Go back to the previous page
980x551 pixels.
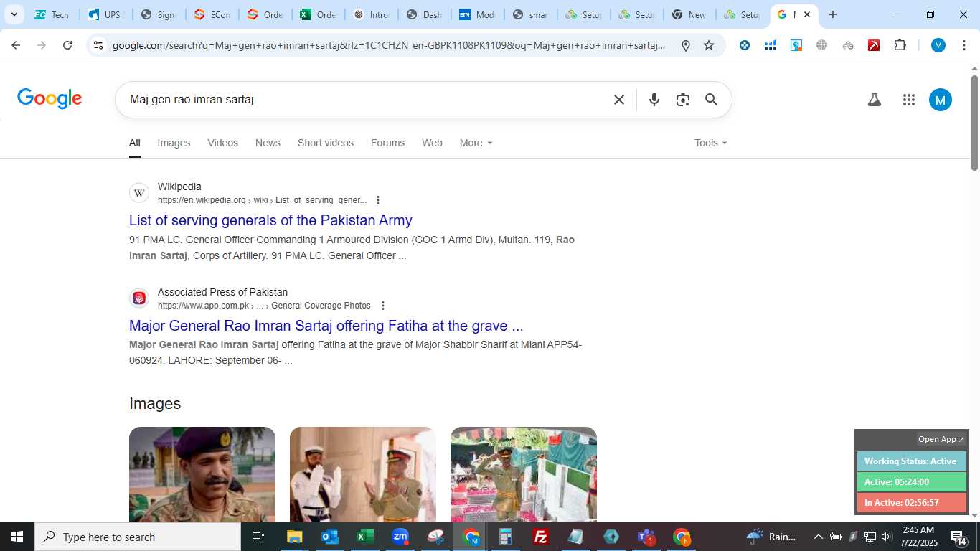pos(16,45)
